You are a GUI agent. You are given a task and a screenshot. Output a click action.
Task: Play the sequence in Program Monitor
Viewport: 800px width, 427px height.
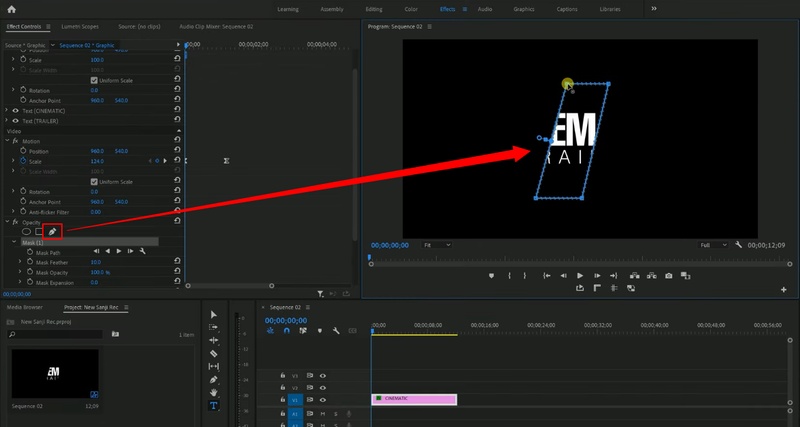click(x=580, y=275)
